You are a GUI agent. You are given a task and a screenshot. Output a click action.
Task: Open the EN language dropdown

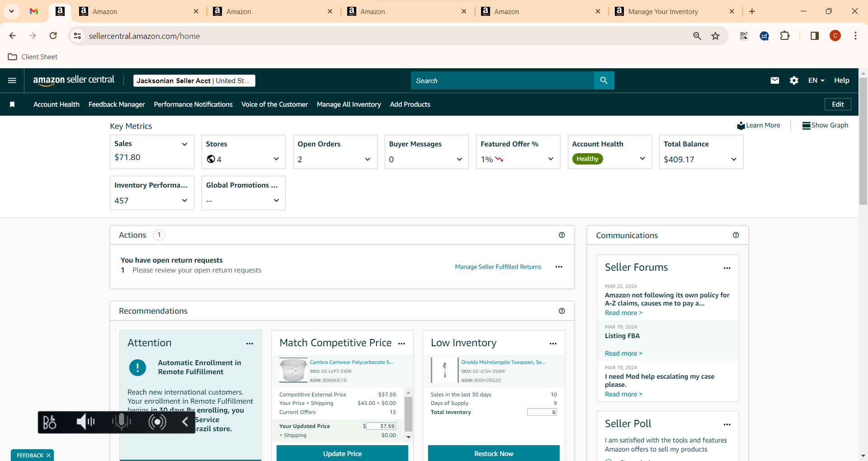coord(816,80)
